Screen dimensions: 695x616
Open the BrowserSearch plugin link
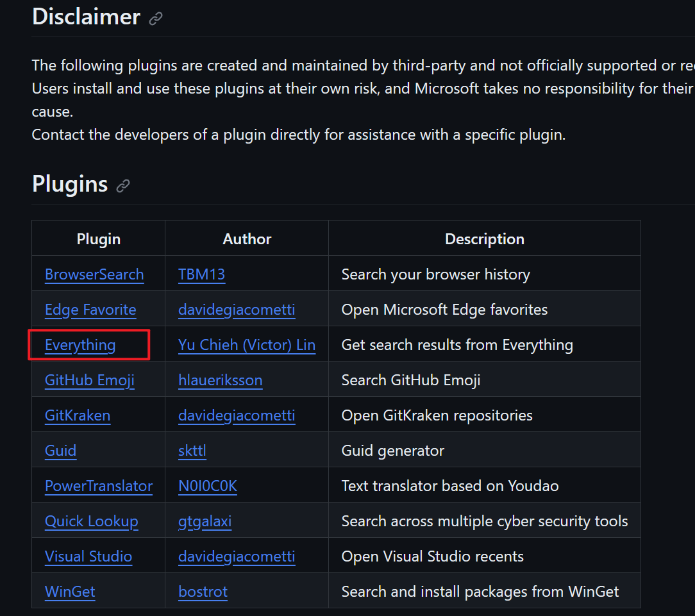pos(94,274)
